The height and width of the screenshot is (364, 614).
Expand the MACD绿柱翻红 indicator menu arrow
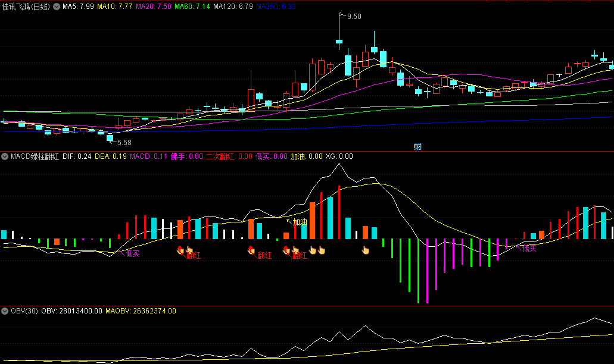5,156
